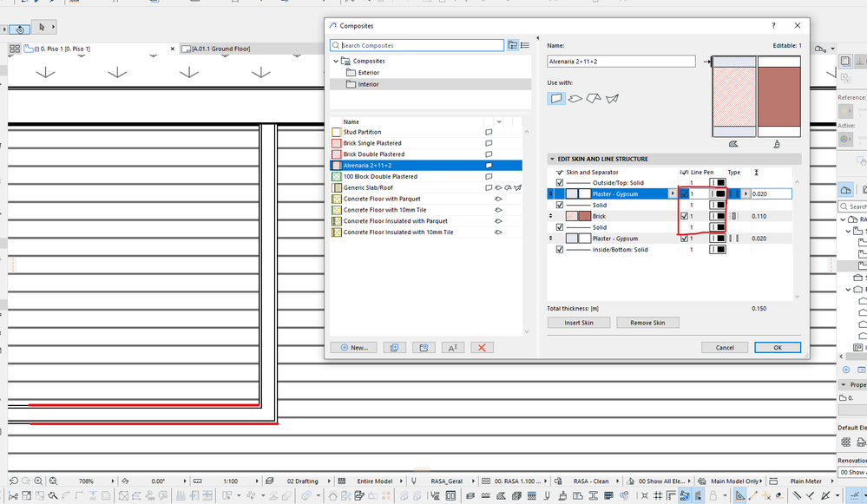The image size is (867, 504).
Task: Open tab overview grid icon
Action: [x=15, y=49]
